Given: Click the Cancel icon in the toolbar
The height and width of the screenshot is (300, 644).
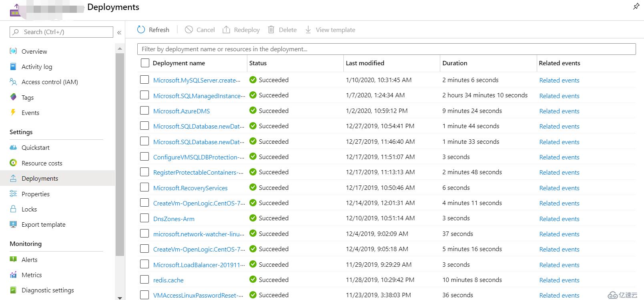Looking at the screenshot, I should coord(189,30).
